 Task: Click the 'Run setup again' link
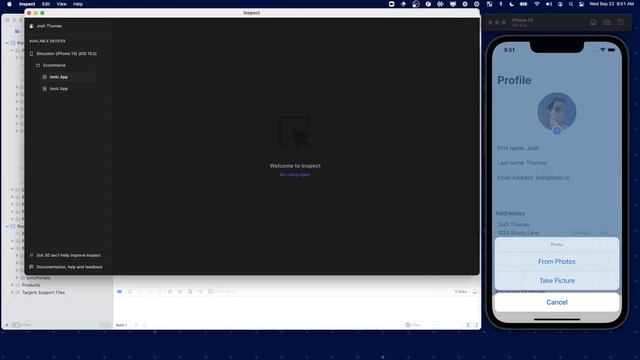pyautogui.click(x=295, y=175)
